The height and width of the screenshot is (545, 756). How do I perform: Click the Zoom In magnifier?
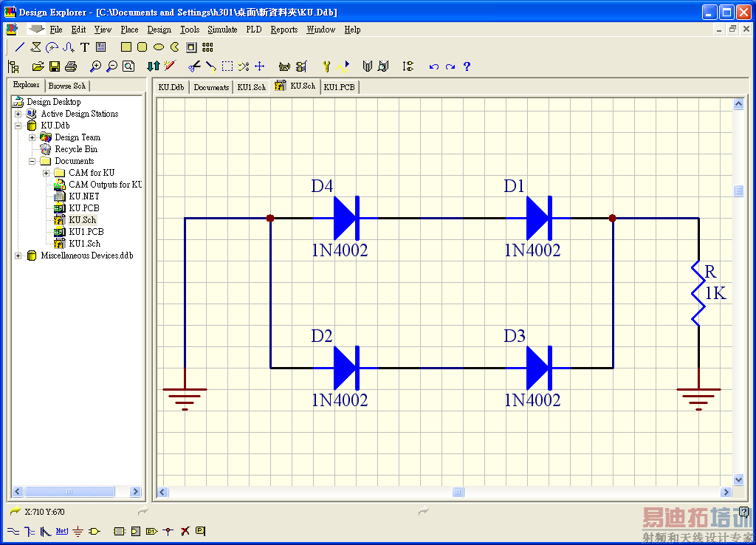click(96, 66)
